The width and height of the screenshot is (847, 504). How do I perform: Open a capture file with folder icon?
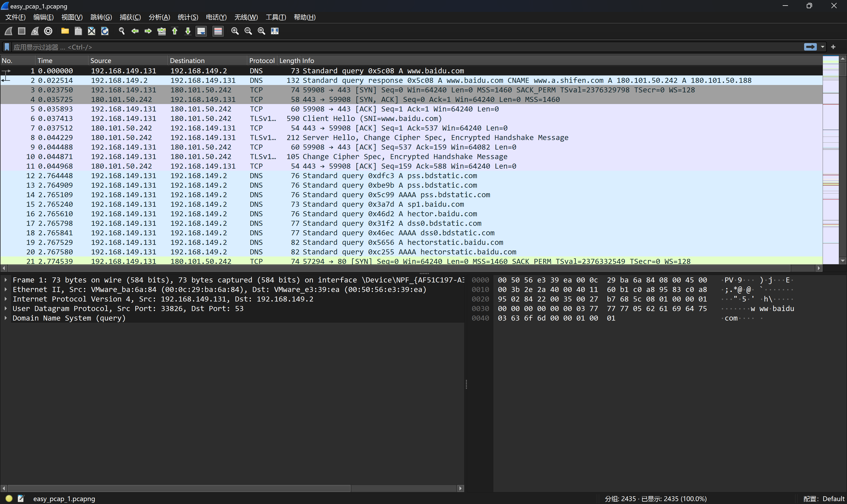click(65, 31)
